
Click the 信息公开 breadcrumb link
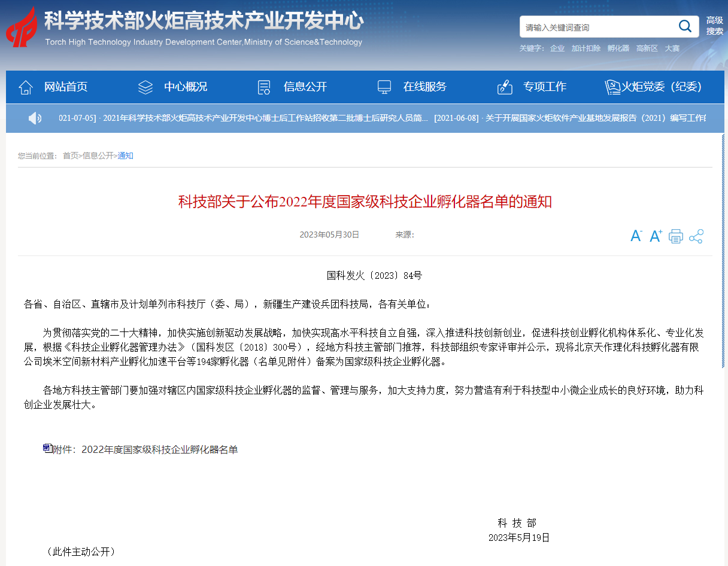(98, 156)
